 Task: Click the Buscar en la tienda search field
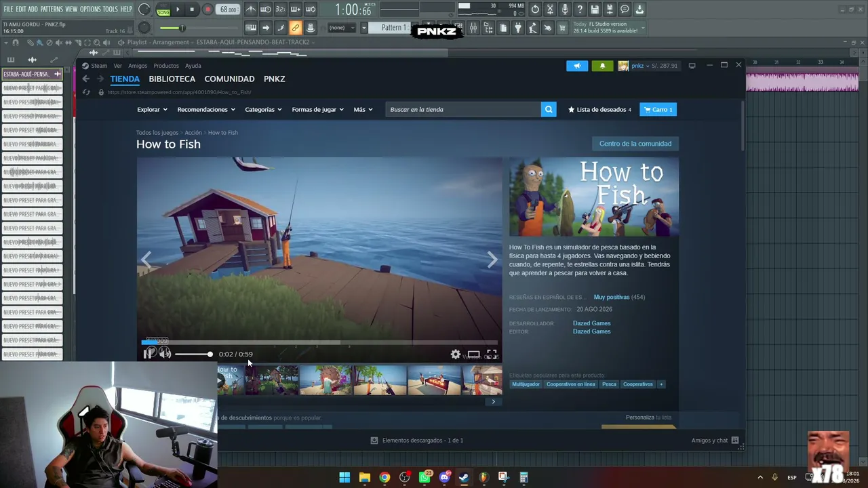[463, 110]
